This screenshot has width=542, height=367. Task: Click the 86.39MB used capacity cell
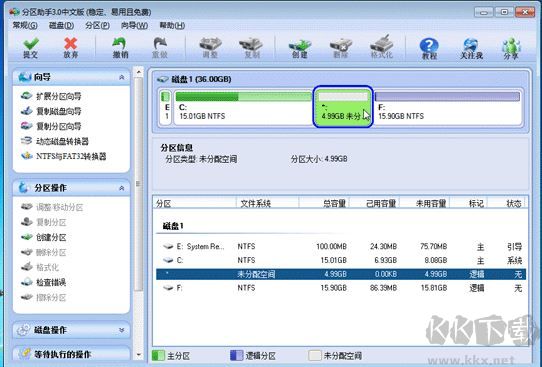(383, 288)
